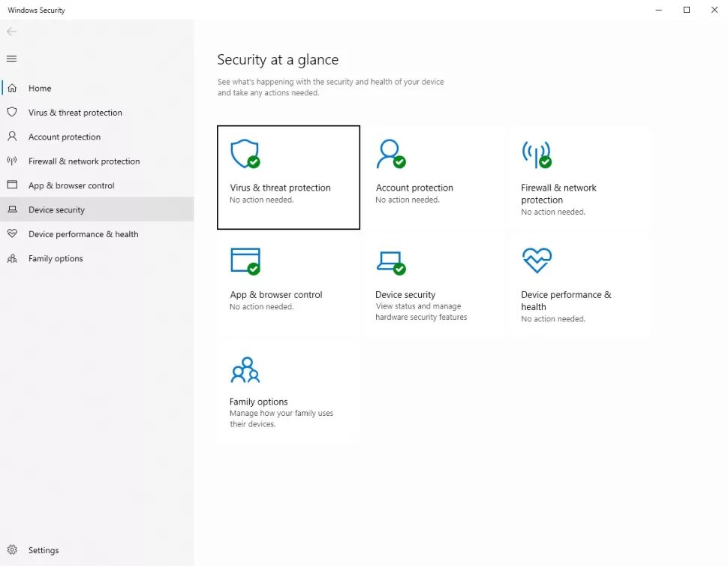Viewport: 728px width, 566px height.
Task: Click 'No action needed.' under Account protection tile
Action: (x=408, y=200)
